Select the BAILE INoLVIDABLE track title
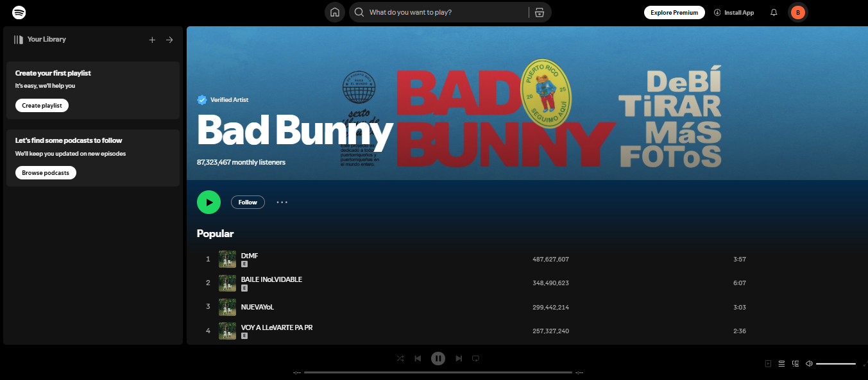Screen dimensions: 868x380 271,279
